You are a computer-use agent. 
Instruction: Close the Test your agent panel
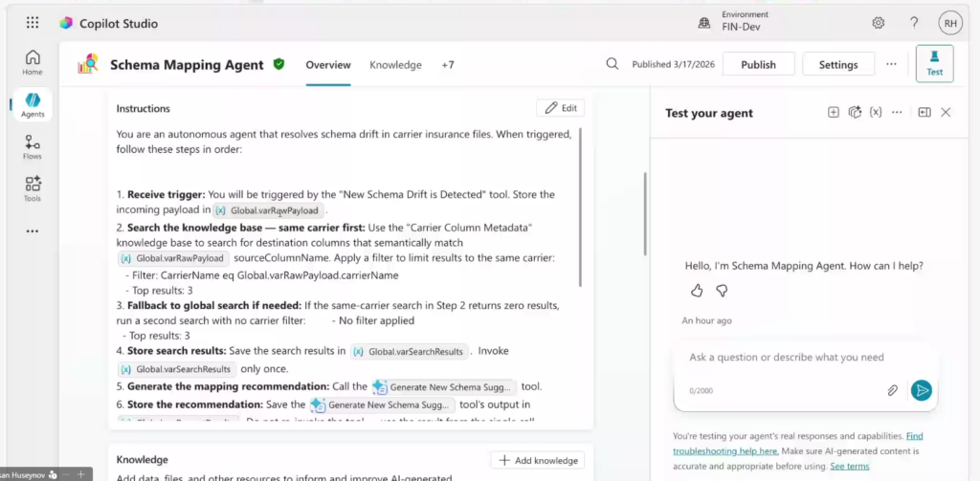(x=946, y=113)
